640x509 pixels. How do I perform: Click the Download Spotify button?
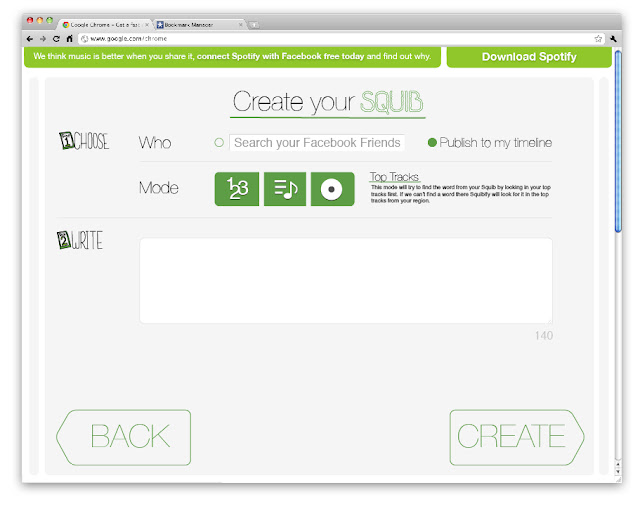[529, 57]
